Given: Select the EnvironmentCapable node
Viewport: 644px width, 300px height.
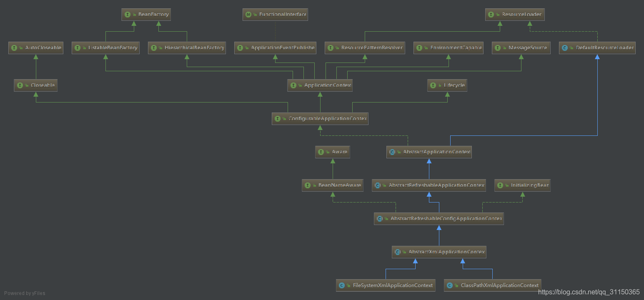Looking at the screenshot, I should point(448,48).
